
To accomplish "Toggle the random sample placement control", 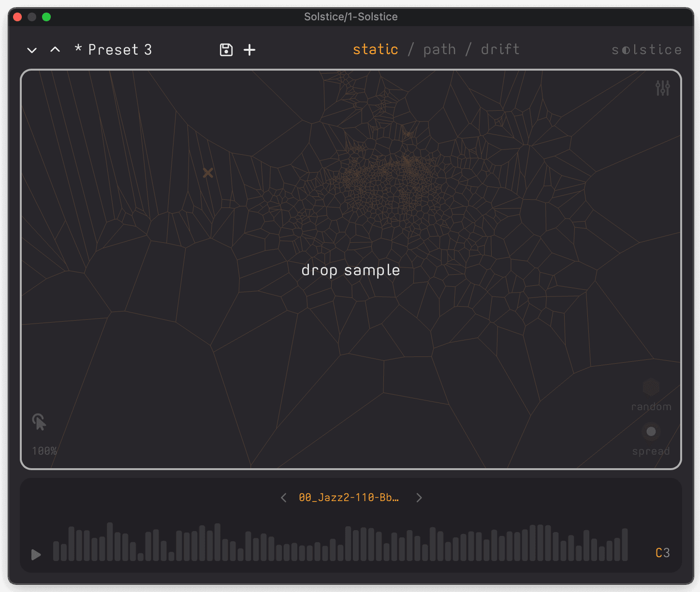I will pyautogui.click(x=651, y=387).
